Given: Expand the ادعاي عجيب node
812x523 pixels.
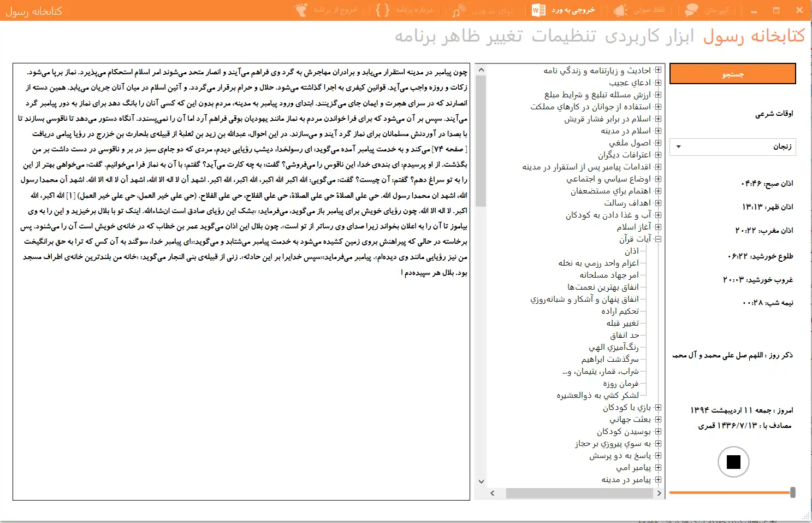Looking at the screenshot, I should [658, 83].
